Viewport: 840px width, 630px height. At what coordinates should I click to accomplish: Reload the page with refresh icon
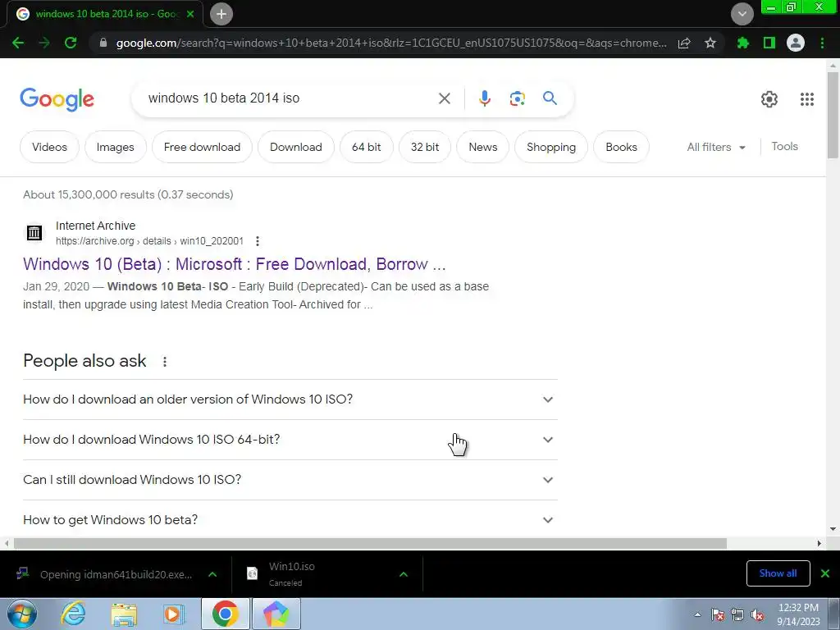[x=71, y=43]
